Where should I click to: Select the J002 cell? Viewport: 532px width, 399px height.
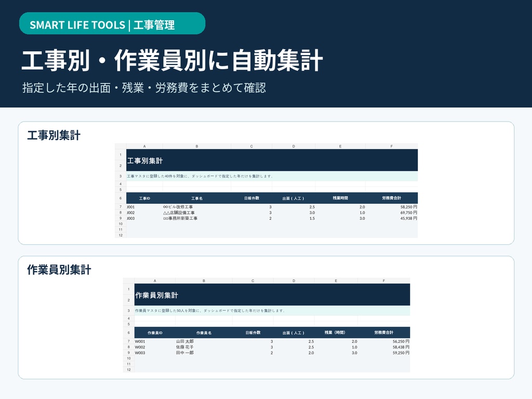tap(144, 212)
